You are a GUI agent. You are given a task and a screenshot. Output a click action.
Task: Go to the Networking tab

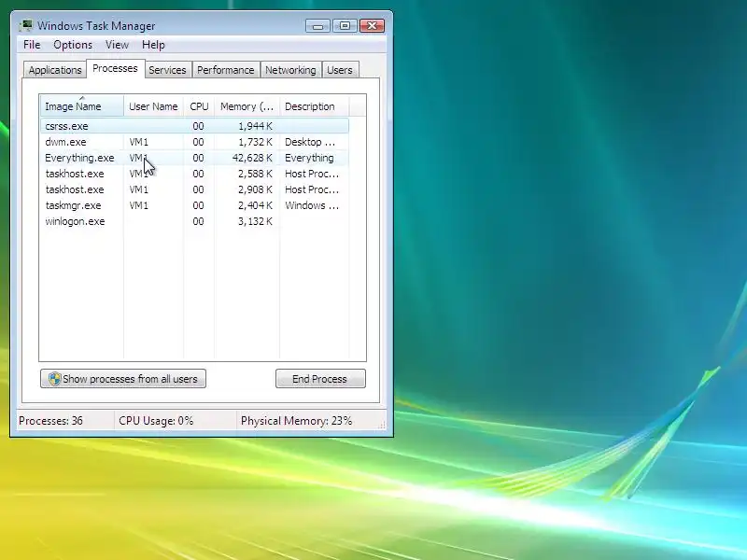click(290, 70)
